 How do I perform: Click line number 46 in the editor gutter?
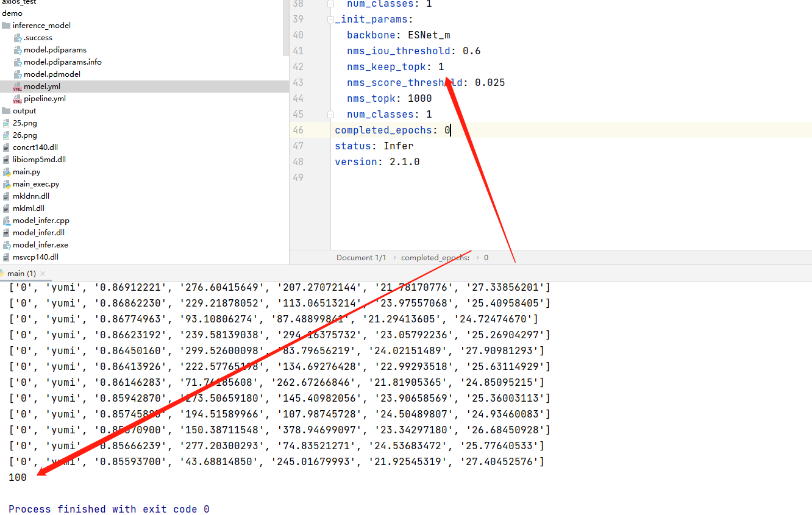click(x=299, y=130)
